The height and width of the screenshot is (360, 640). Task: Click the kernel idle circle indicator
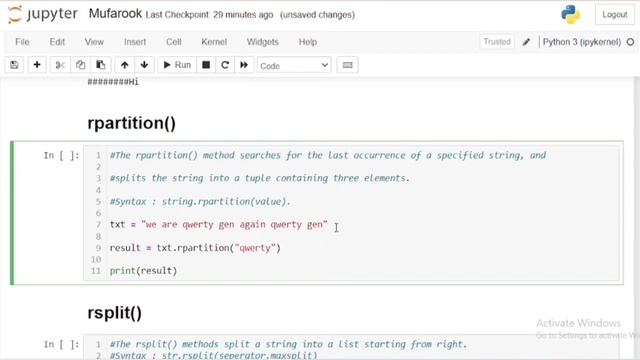630,42
